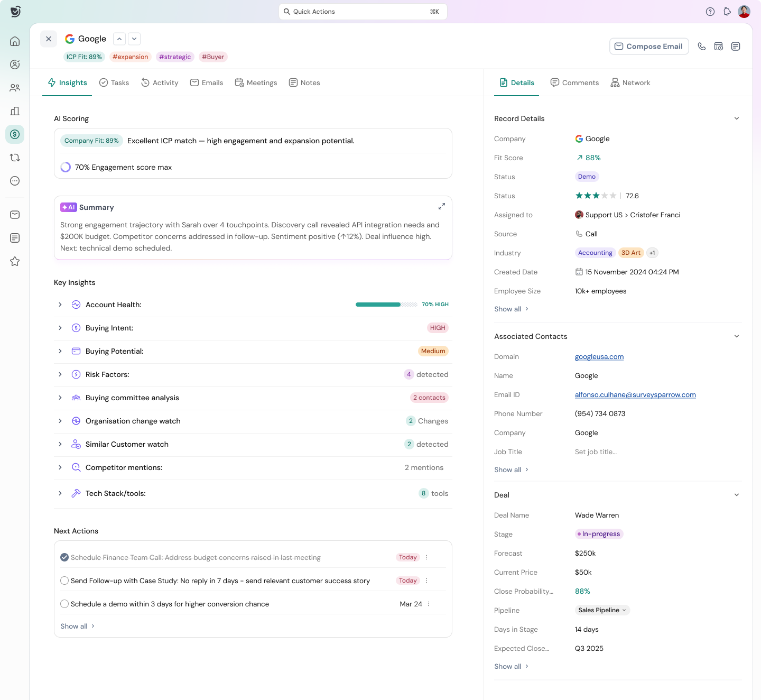This screenshot has height=700, width=761.
Task: Expand the AI Summary card
Action: (x=442, y=206)
